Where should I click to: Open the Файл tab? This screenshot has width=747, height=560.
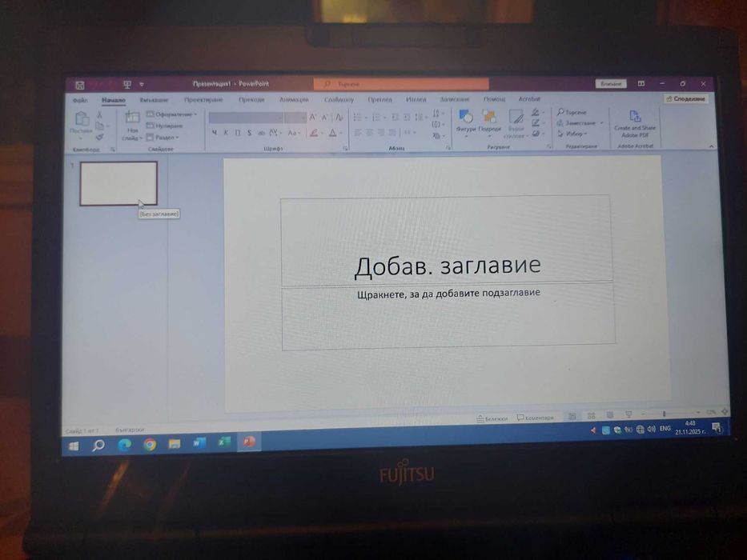(80, 100)
